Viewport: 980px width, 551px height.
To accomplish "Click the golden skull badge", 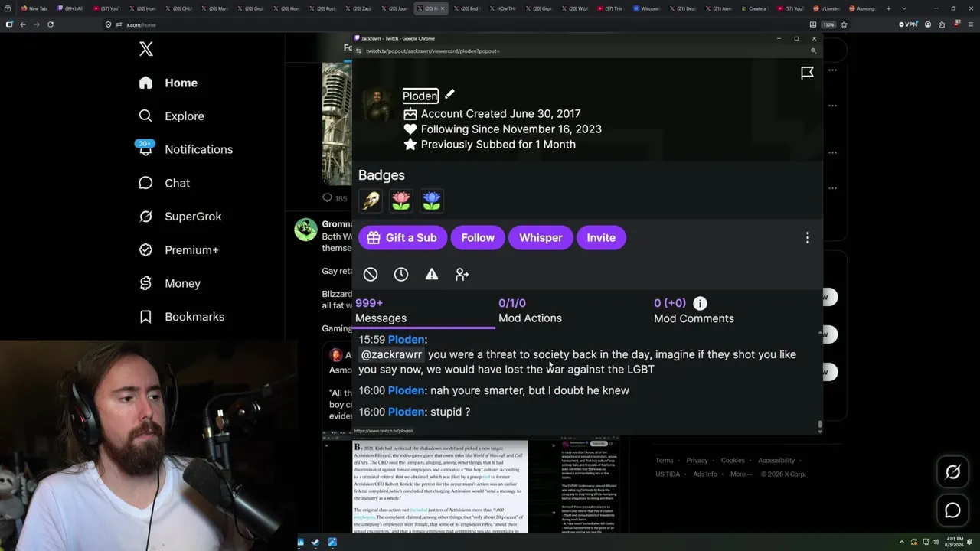I will (371, 201).
